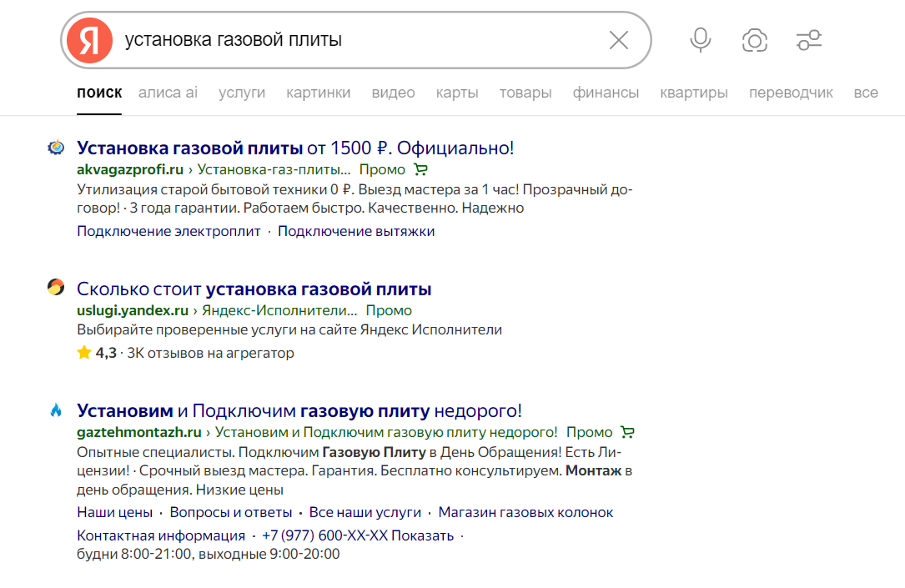The image size is (905, 588).
Task: Open Наши цены sitelink
Action: point(115,512)
